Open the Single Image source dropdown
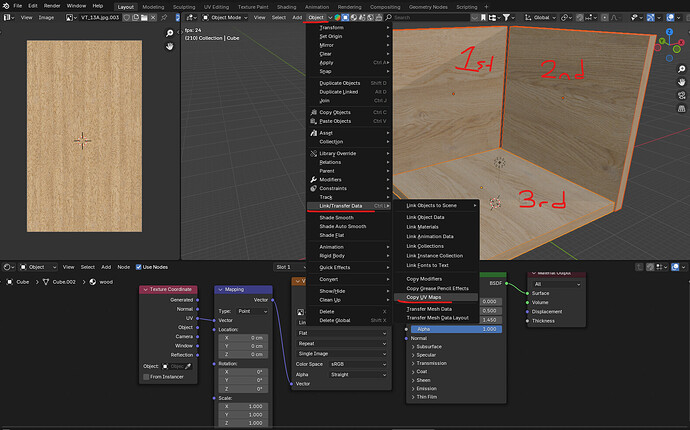The width and height of the screenshot is (690, 430). (x=341, y=354)
